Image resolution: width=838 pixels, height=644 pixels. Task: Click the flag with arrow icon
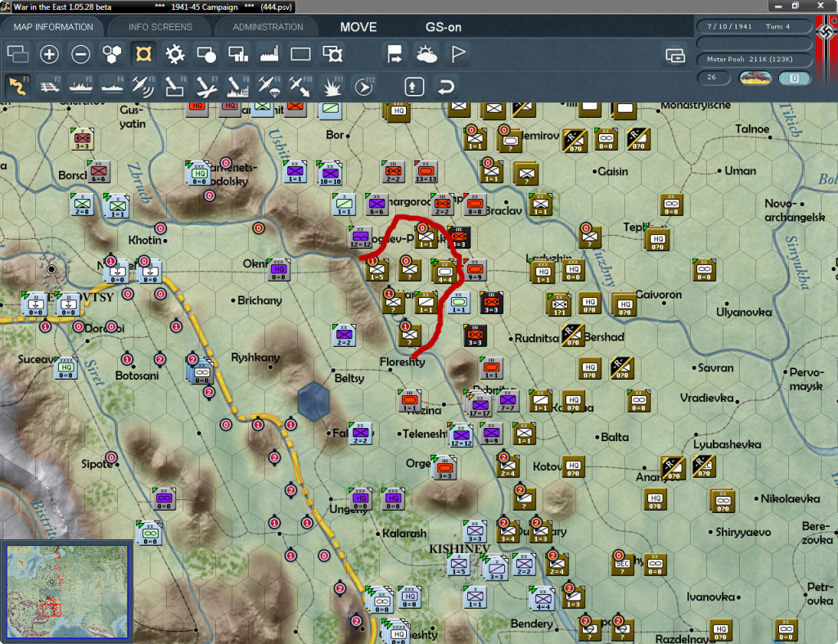[x=394, y=54]
